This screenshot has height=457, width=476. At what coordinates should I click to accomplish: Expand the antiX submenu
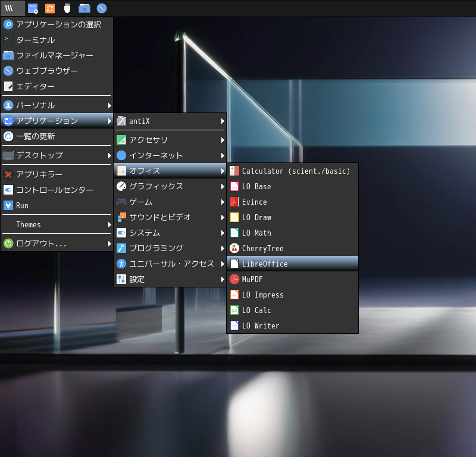point(170,121)
